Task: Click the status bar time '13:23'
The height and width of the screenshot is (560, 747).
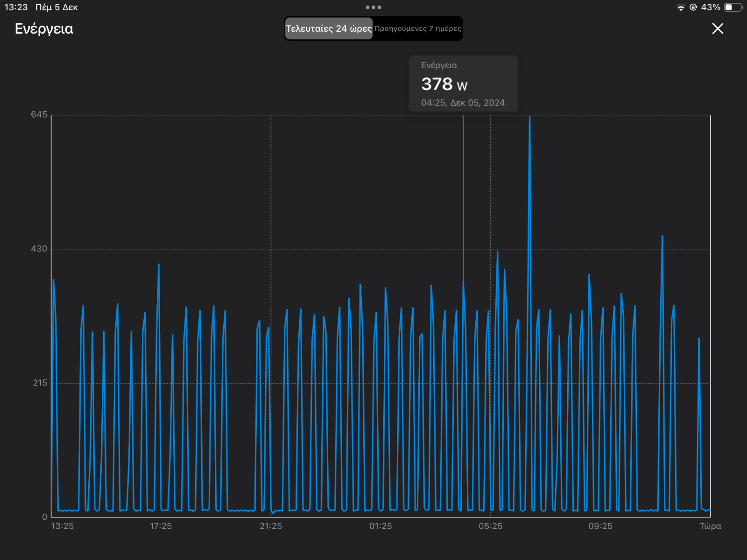Action: point(16,7)
